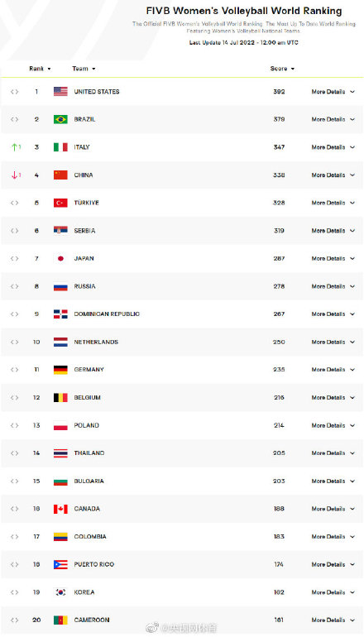The width and height of the screenshot is (364, 637).
Task: Show More Details for Thailand
Action: point(333,453)
